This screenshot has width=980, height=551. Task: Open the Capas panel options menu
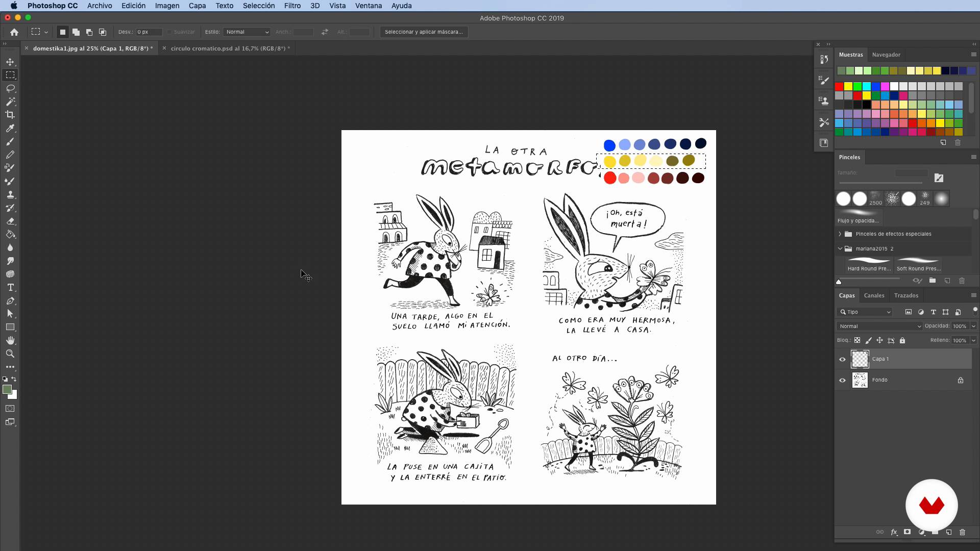coord(973,295)
